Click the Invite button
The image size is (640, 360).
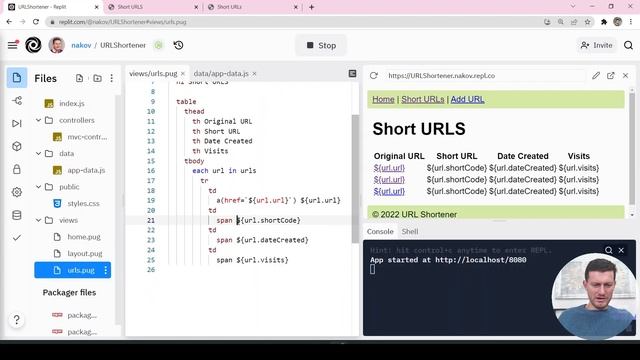click(596, 45)
